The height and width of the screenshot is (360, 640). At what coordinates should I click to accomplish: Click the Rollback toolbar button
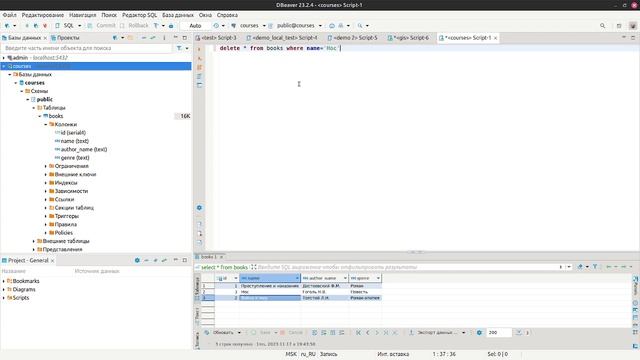click(x=134, y=25)
